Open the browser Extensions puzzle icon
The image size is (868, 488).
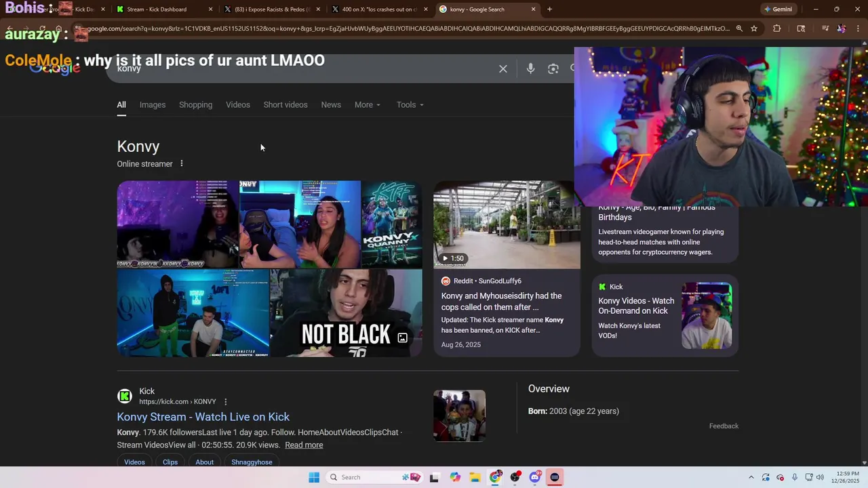777,28
